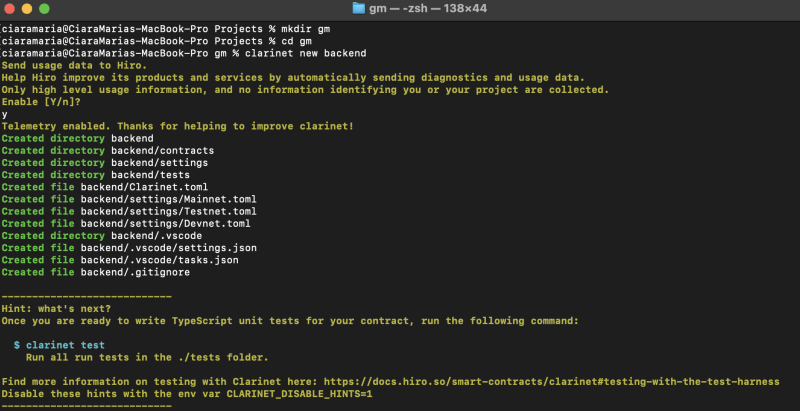Click the 'Enable [Y/n]?' prompt
The image size is (800, 411).
pyautogui.click(x=41, y=102)
